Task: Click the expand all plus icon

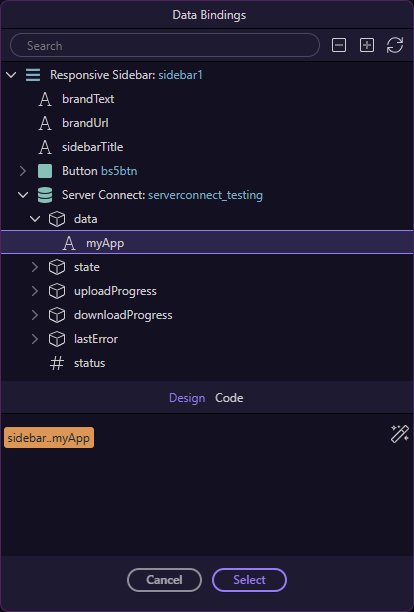Action: [367, 45]
